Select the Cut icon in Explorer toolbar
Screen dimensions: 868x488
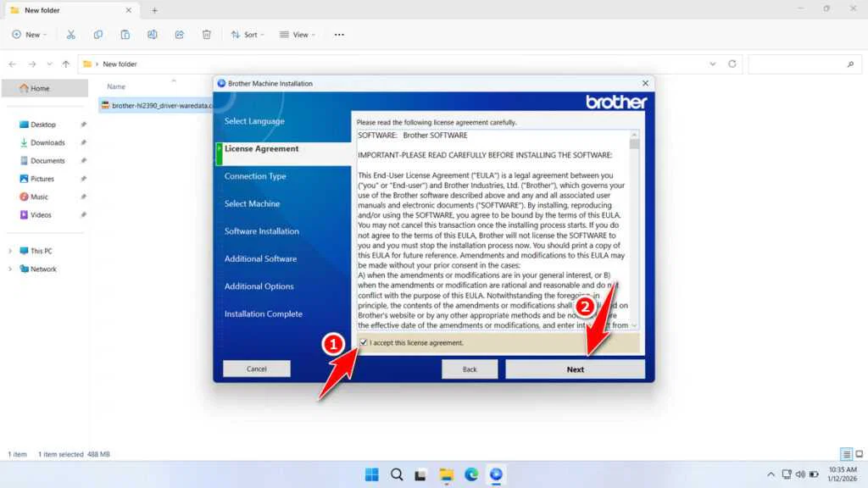pos(71,34)
